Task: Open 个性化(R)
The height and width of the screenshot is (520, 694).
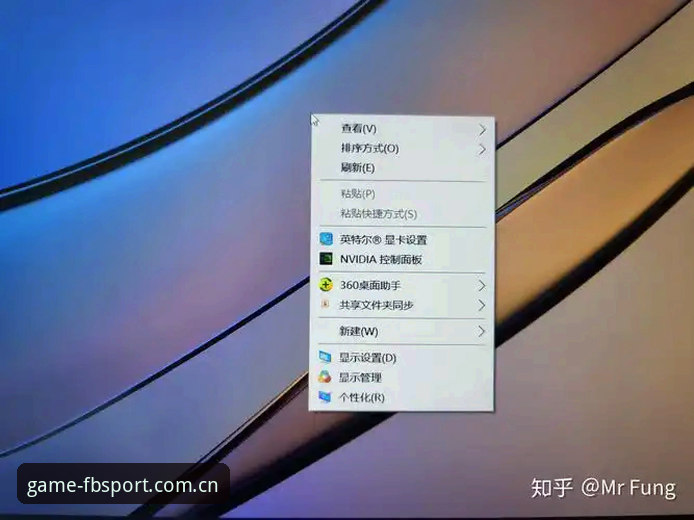Action: click(402, 397)
